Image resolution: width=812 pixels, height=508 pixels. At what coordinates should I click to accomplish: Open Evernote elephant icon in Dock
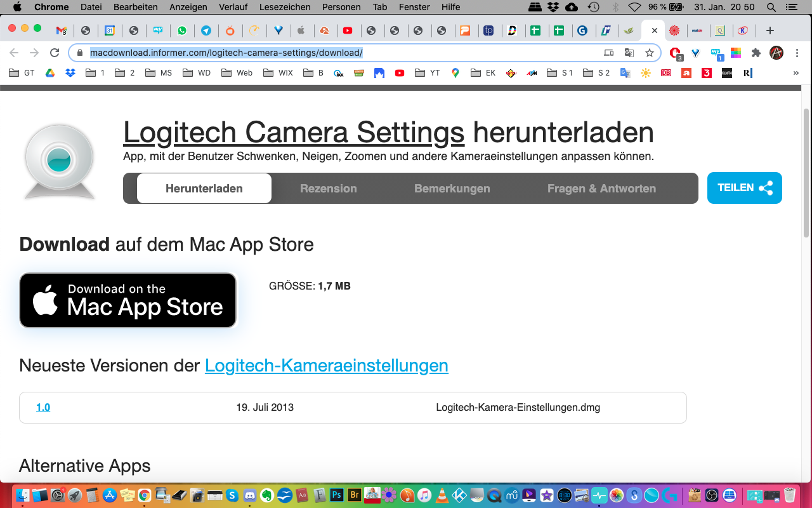click(267, 495)
